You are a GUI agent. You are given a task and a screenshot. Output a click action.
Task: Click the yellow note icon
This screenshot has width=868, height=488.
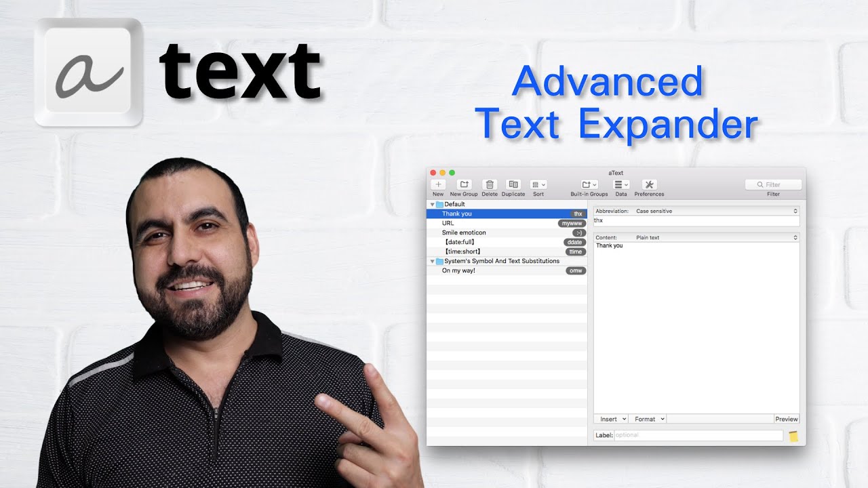793,436
